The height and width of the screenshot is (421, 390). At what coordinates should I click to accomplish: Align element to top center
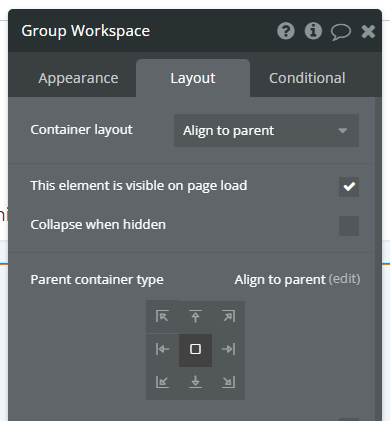195,316
